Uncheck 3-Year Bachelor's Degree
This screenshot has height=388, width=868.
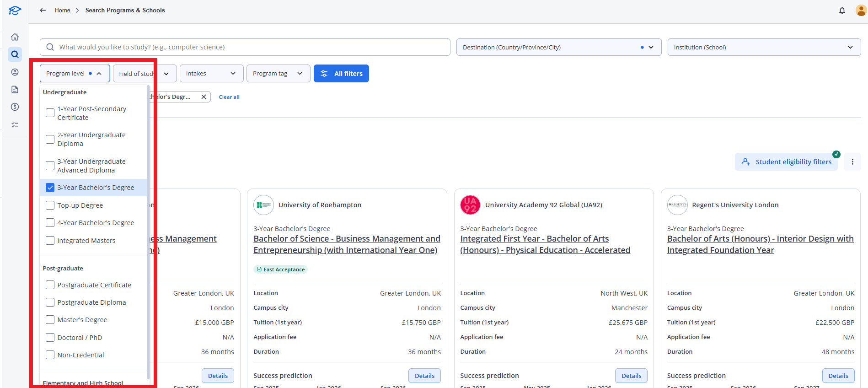click(50, 188)
